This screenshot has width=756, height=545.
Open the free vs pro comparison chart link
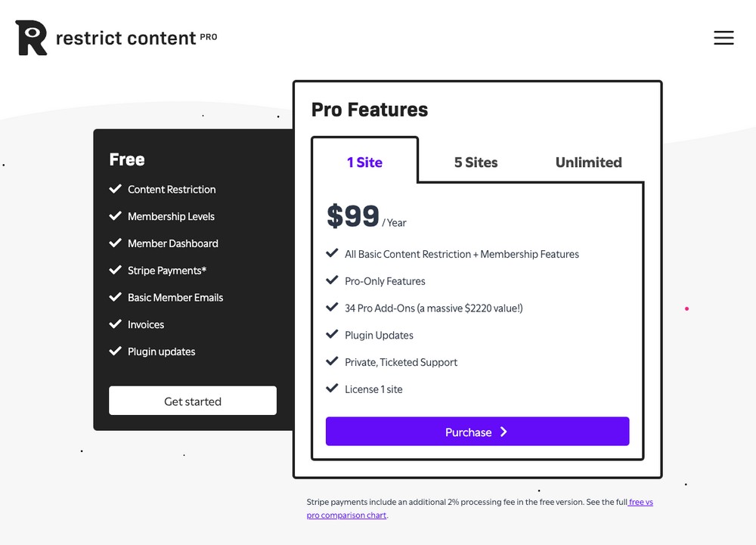click(480, 509)
